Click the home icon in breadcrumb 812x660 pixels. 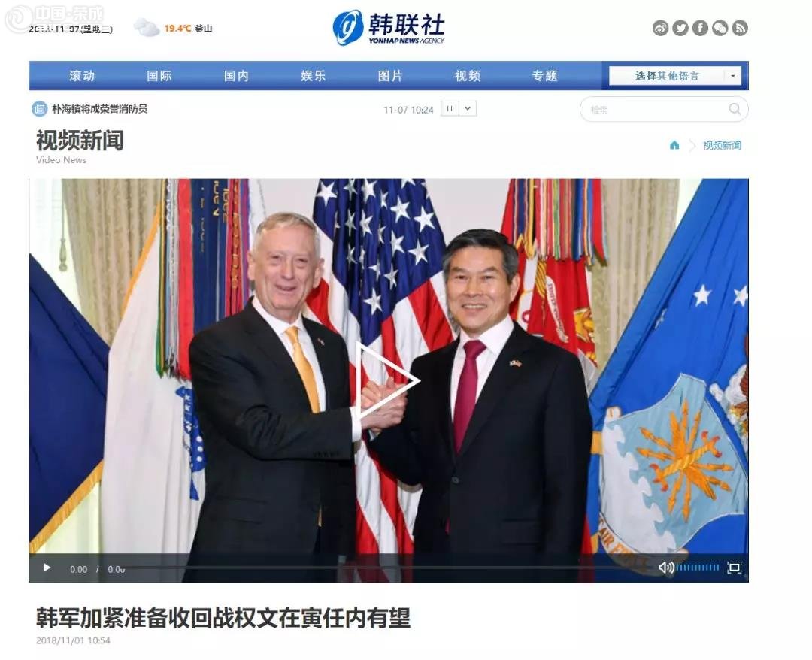(674, 146)
